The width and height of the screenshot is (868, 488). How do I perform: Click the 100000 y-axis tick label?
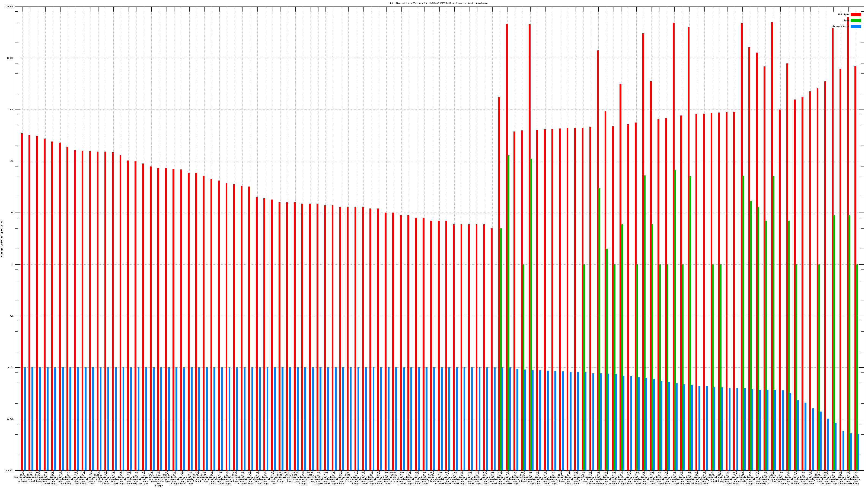10,7
